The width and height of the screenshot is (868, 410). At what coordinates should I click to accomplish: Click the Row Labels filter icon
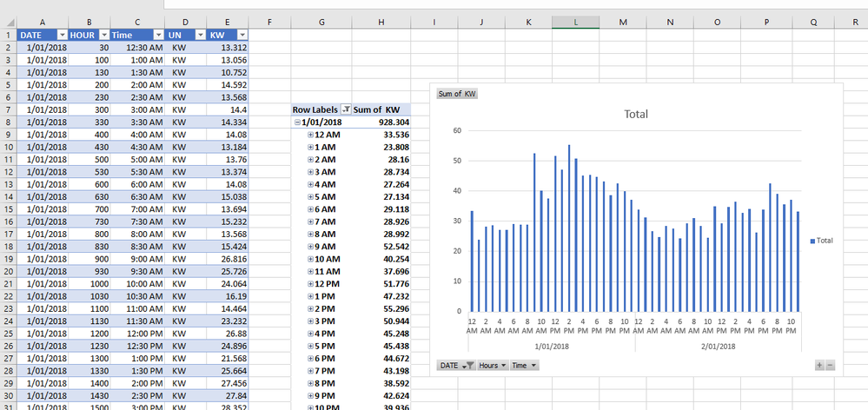point(346,109)
